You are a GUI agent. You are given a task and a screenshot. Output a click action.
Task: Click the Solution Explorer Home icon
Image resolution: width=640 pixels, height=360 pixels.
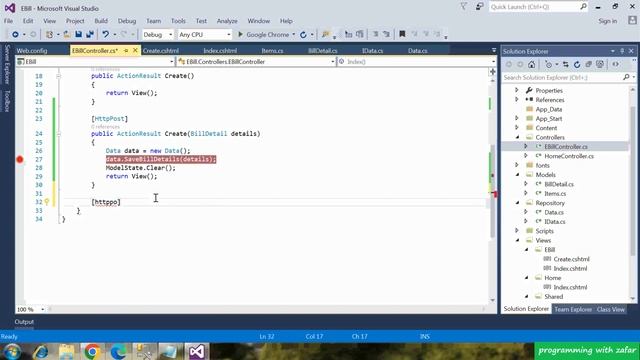[x=531, y=64]
